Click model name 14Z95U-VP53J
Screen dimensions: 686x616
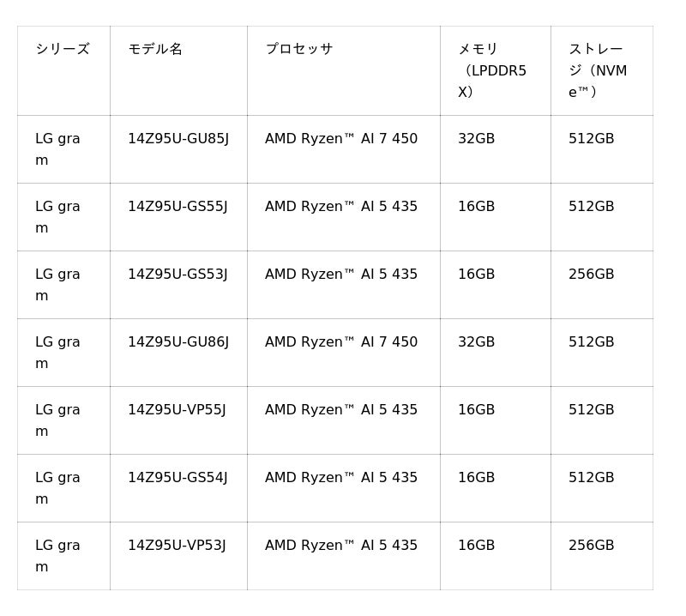(177, 546)
